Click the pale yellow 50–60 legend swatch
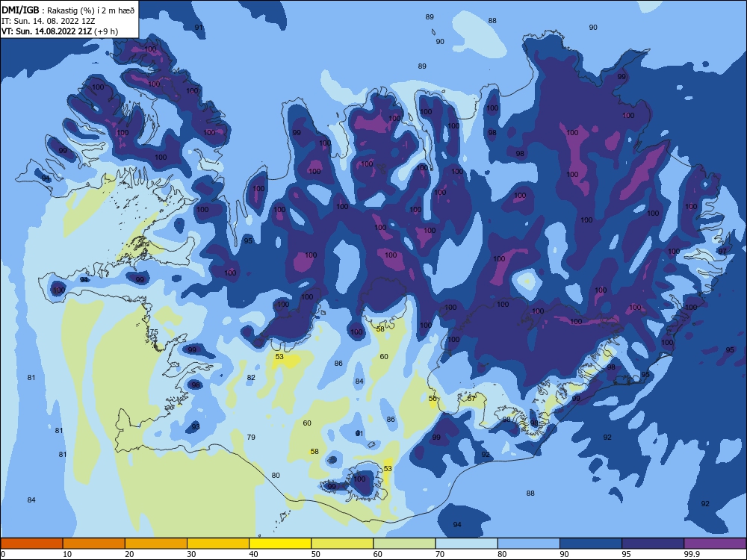Screen dimensions: 747x560 point(342,544)
